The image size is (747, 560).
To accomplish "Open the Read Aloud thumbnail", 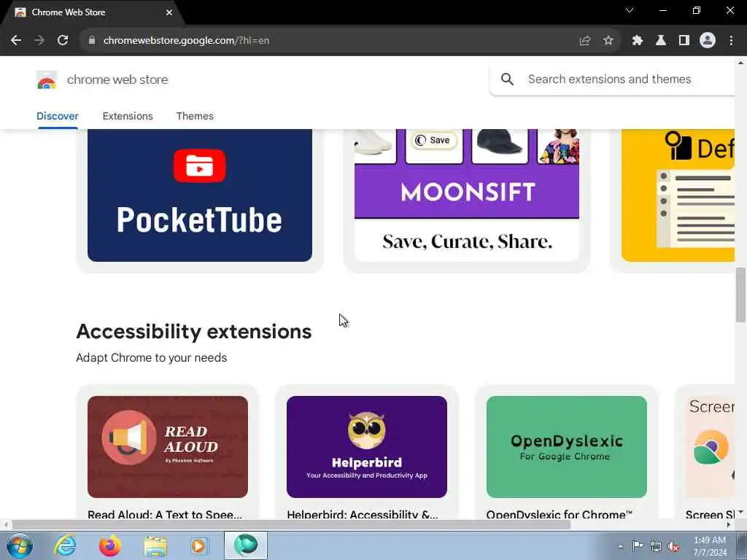I will pos(168,447).
